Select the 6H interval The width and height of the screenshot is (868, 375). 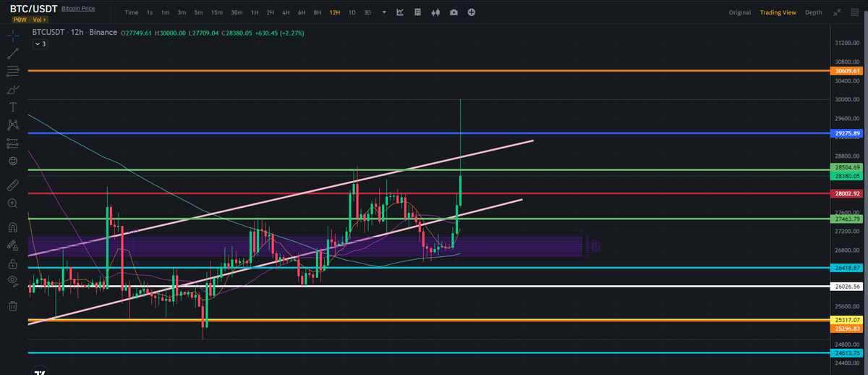click(x=302, y=12)
